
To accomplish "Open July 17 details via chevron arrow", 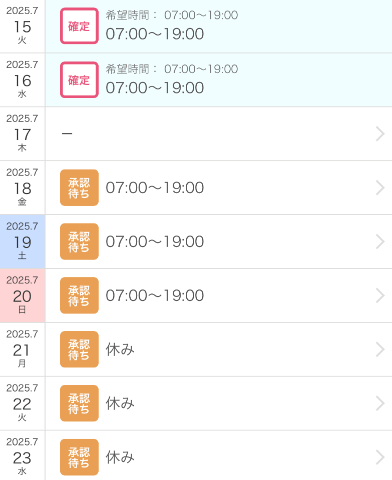I will (x=380, y=134).
